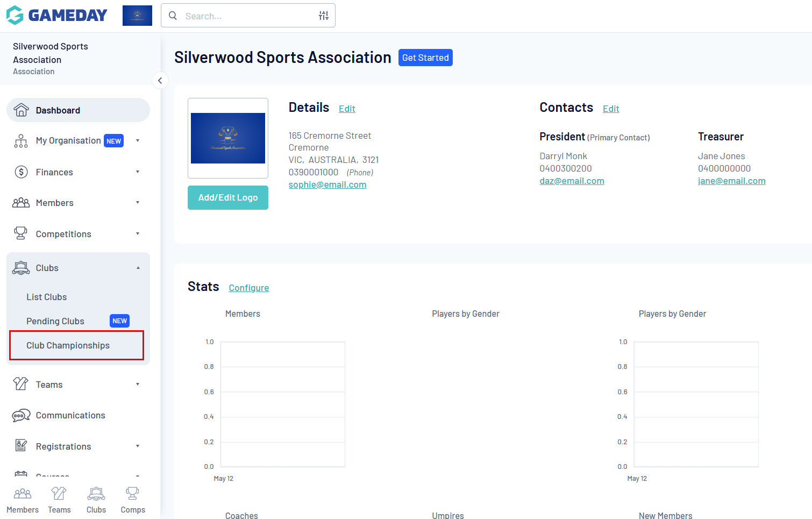This screenshot has height=519, width=812.
Task: Select List Clubs submenu item
Action: point(47,297)
